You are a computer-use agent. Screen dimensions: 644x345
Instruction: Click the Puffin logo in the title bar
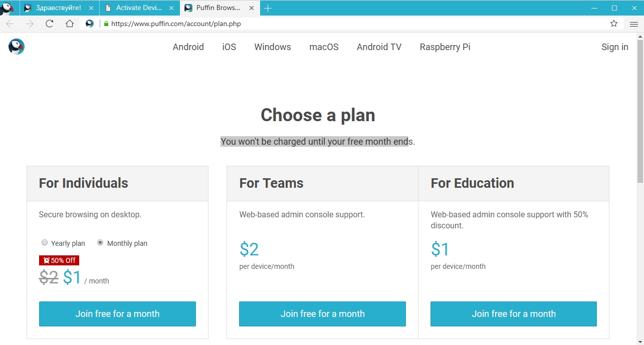pyautogui.click(x=7, y=8)
